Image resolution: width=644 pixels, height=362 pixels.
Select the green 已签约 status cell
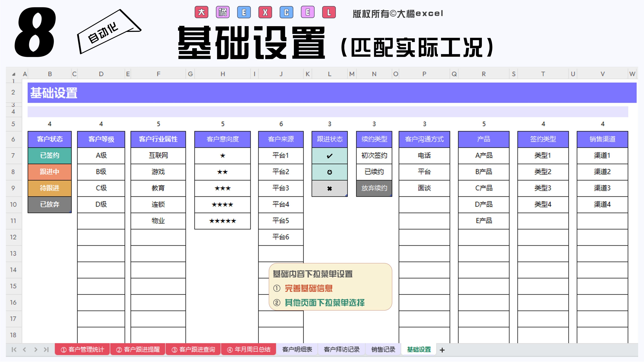click(x=50, y=155)
